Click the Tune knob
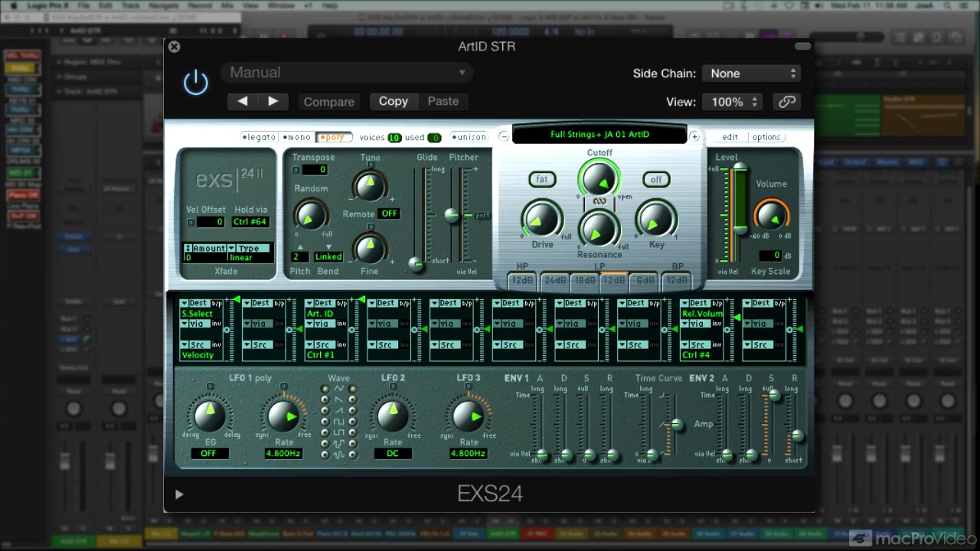This screenshot has width=980, height=551. pyautogui.click(x=370, y=185)
